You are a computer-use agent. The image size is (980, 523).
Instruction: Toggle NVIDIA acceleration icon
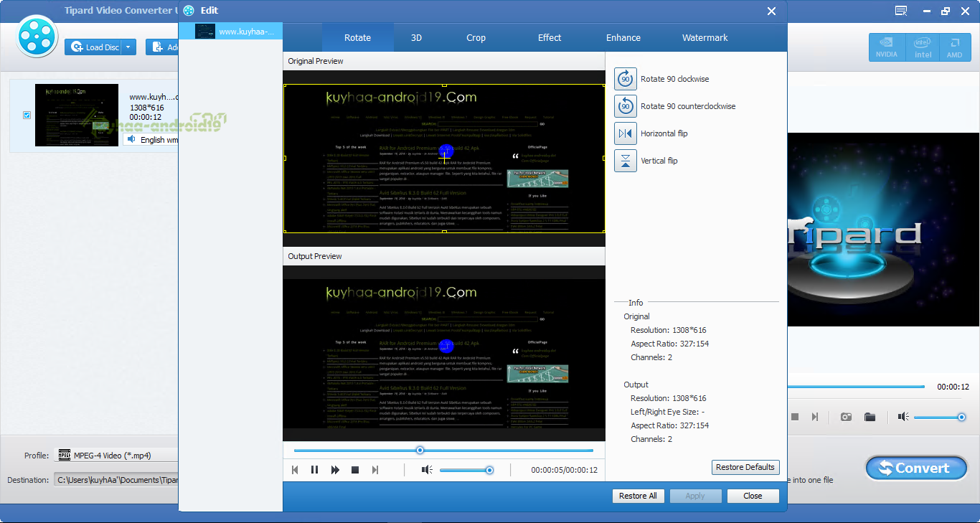[x=886, y=47]
